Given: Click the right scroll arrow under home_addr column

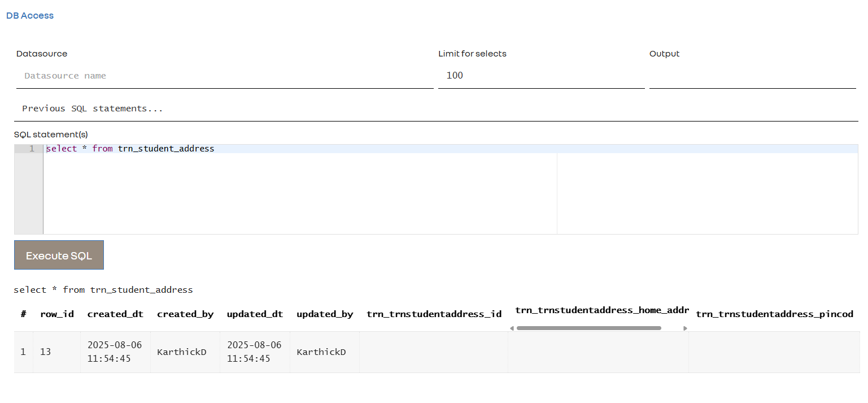Looking at the screenshot, I should click(x=685, y=328).
